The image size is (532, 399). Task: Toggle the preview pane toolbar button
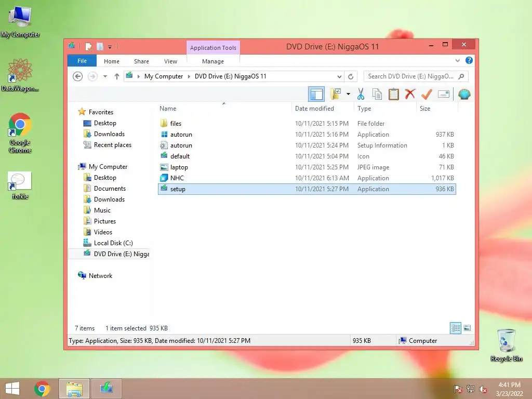316,95
